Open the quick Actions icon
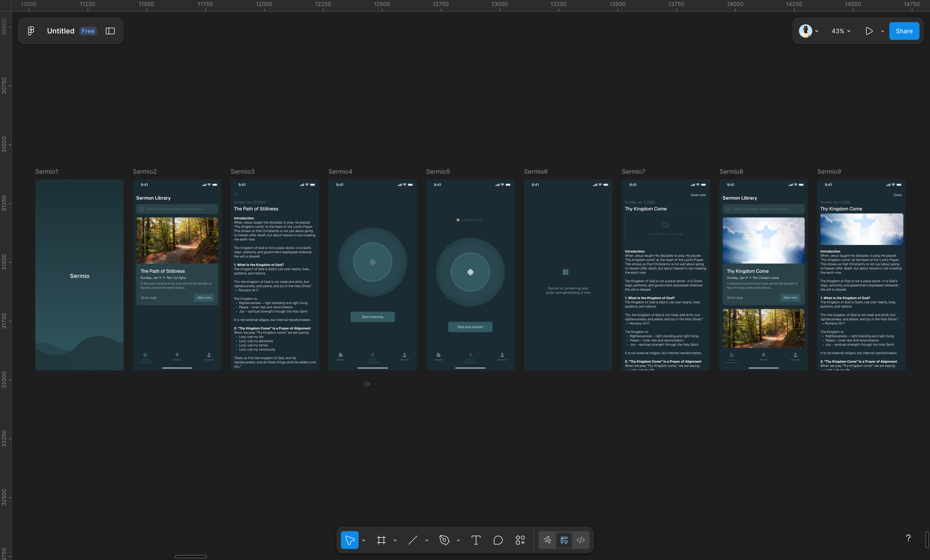The width and height of the screenshot is (930, 560). pyautogui.click(x=520, y=540)
